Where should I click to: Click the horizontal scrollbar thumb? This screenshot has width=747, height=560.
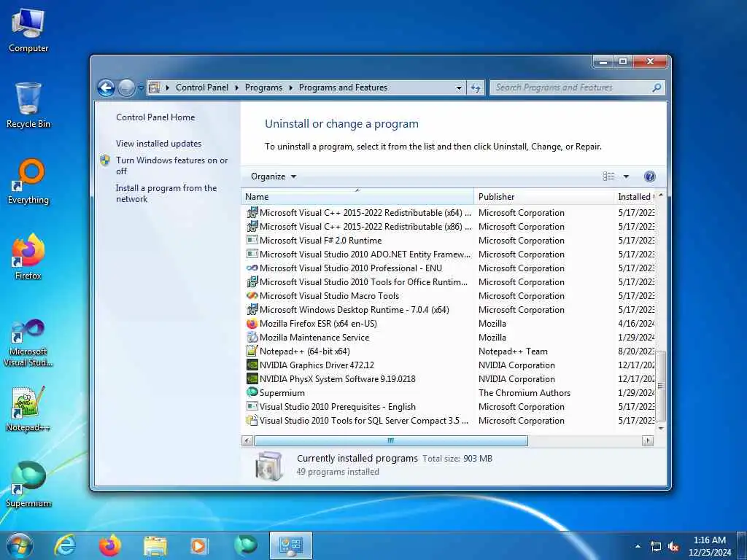pos(391,440)
